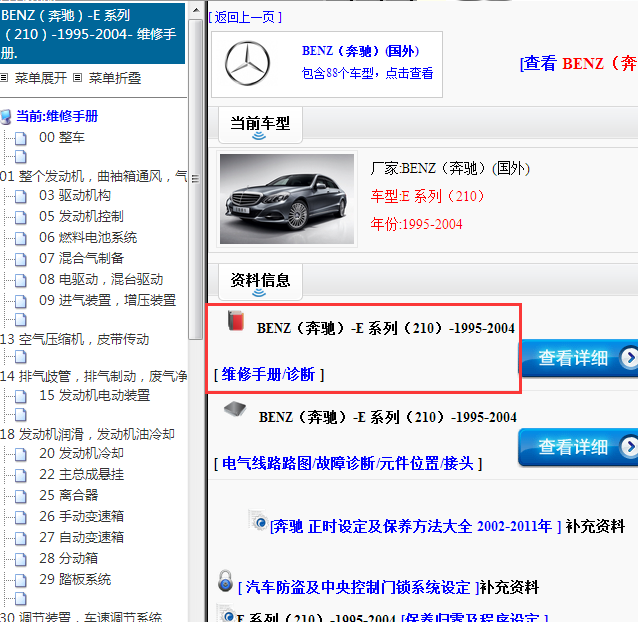
Task: Switch to the 当前车型 tab
Action: pos(260,124)
